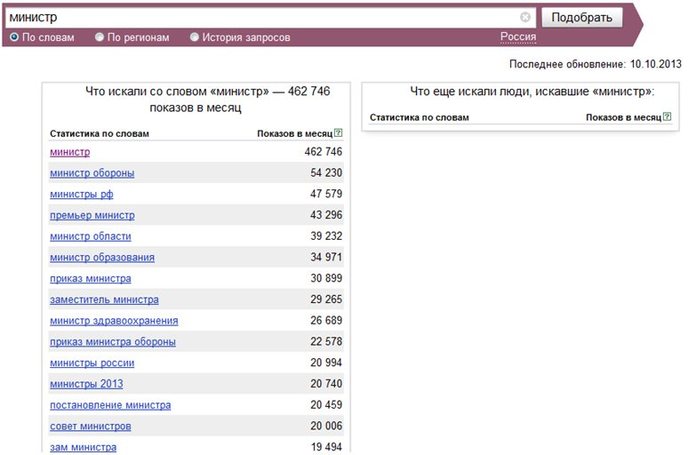Open the премьер министр link

(92, 215)
